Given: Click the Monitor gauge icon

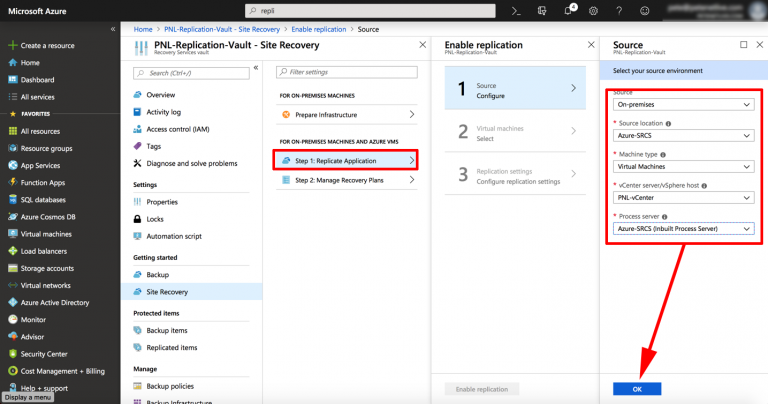Looking at the screenshot, I should [x=13, y=320].
